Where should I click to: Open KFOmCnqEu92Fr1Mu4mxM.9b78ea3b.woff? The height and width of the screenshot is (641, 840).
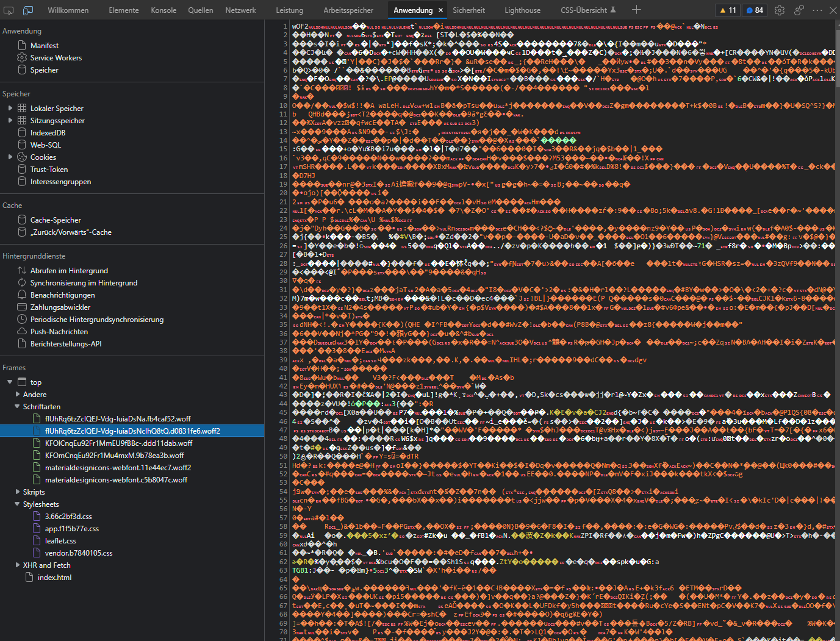(115, 456)
